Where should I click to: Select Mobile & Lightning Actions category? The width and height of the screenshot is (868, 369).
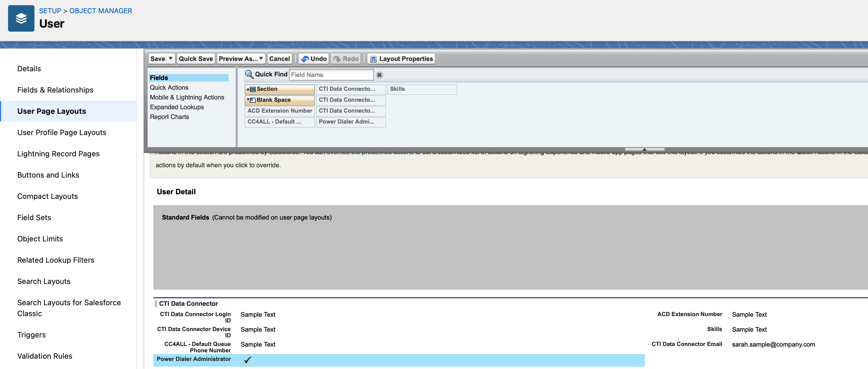[187, 97]
